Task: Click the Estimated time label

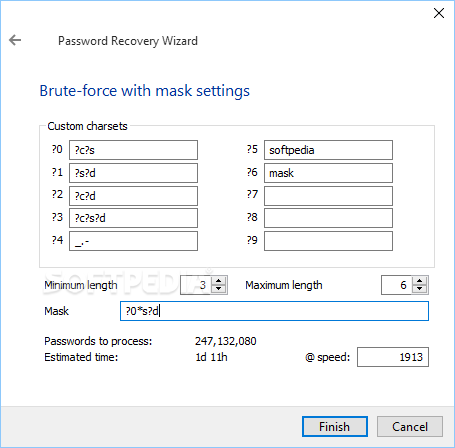Action: [81, 357]
